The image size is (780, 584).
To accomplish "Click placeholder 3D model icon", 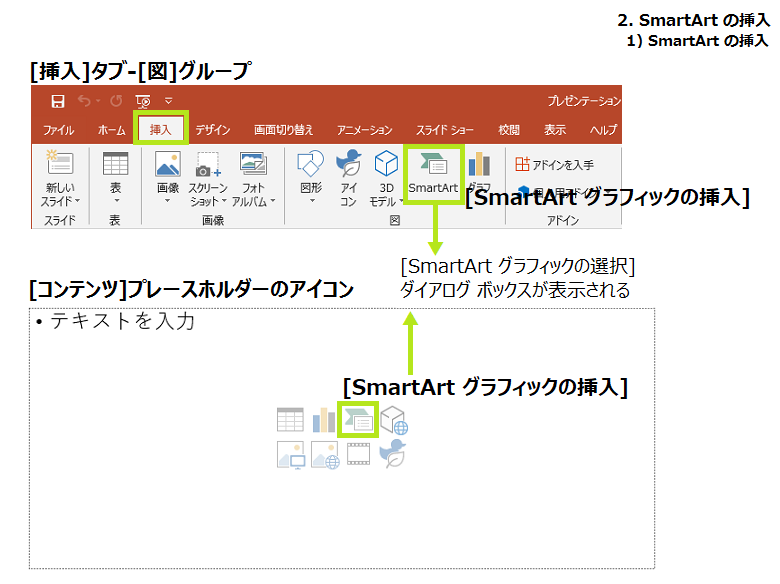I will click(393, 420).
